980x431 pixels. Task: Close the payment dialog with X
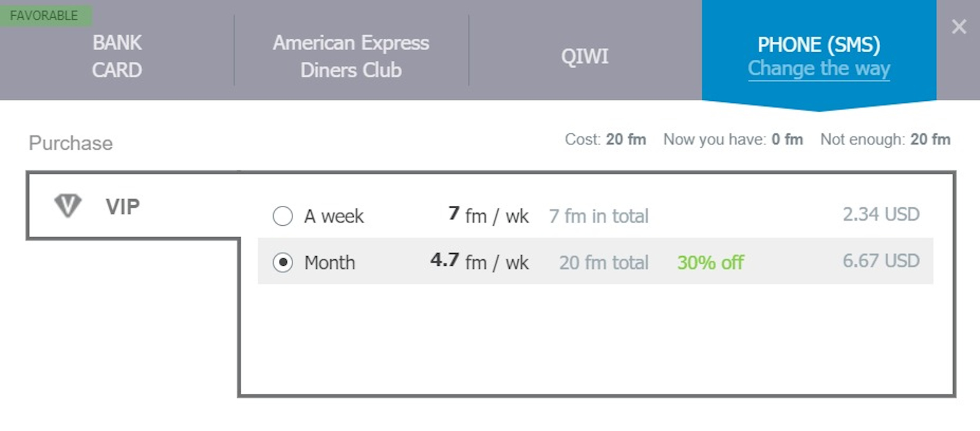pos(959,27)
